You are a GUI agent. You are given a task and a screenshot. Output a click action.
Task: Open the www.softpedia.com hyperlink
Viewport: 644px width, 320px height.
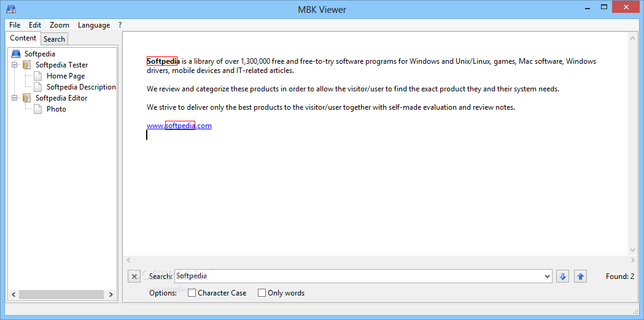(179, 126)
